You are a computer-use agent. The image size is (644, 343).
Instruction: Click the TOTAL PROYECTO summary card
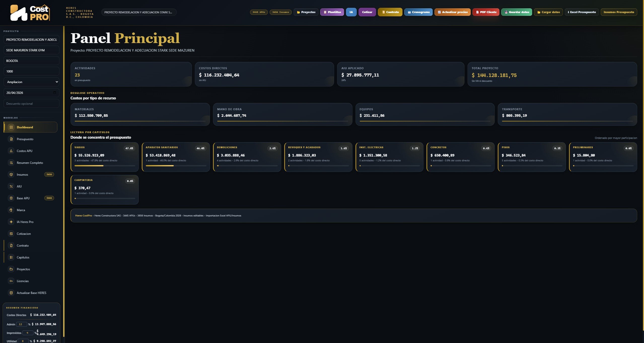(x=552, y=74)
